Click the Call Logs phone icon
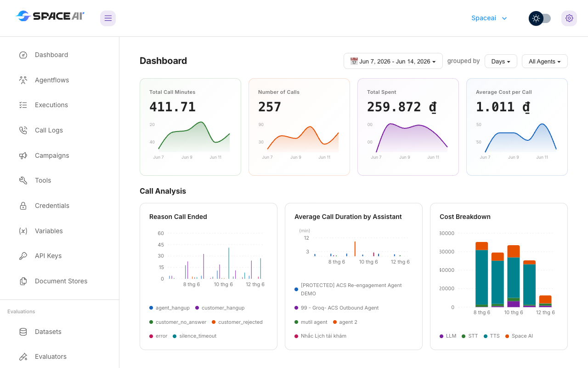588x368 pixels. pyautogui.click(x=23, y=130)
